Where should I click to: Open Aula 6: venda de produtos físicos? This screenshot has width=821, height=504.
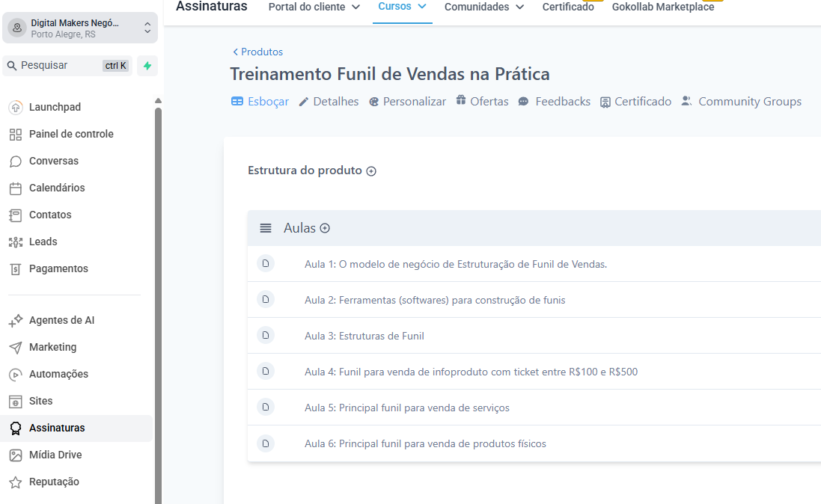click(x=425, y=444)
